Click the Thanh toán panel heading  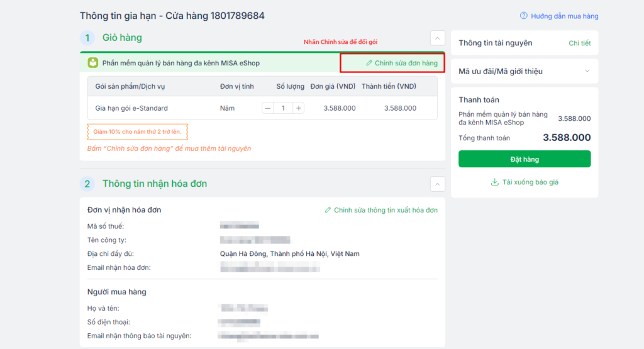tap(479, 100)
